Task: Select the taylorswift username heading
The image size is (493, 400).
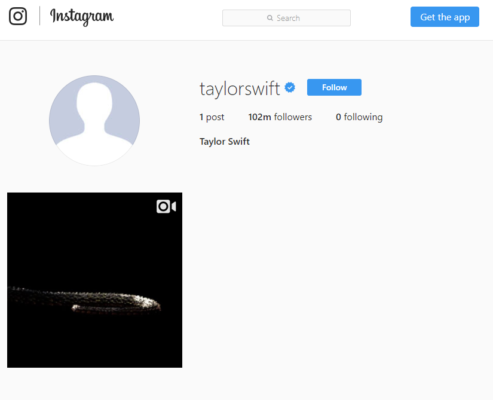Action: pos(240,89)
